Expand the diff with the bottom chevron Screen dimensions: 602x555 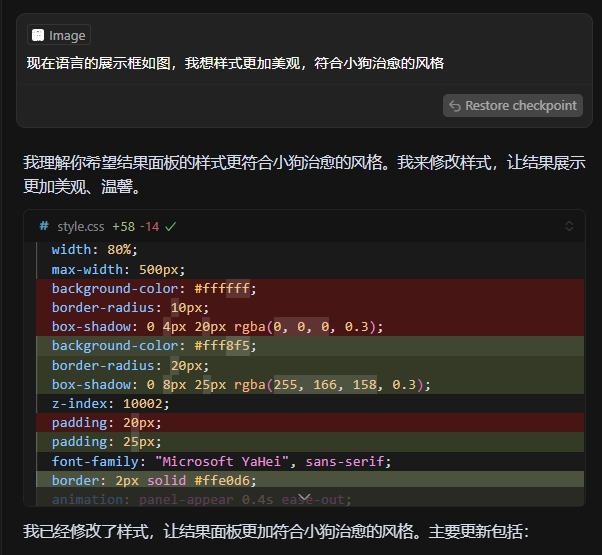[304, 497]
